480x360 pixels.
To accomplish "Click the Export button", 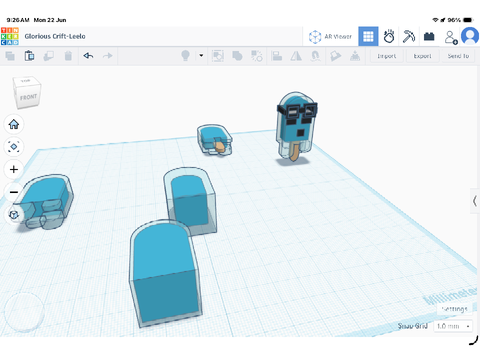I will [422, 56].
